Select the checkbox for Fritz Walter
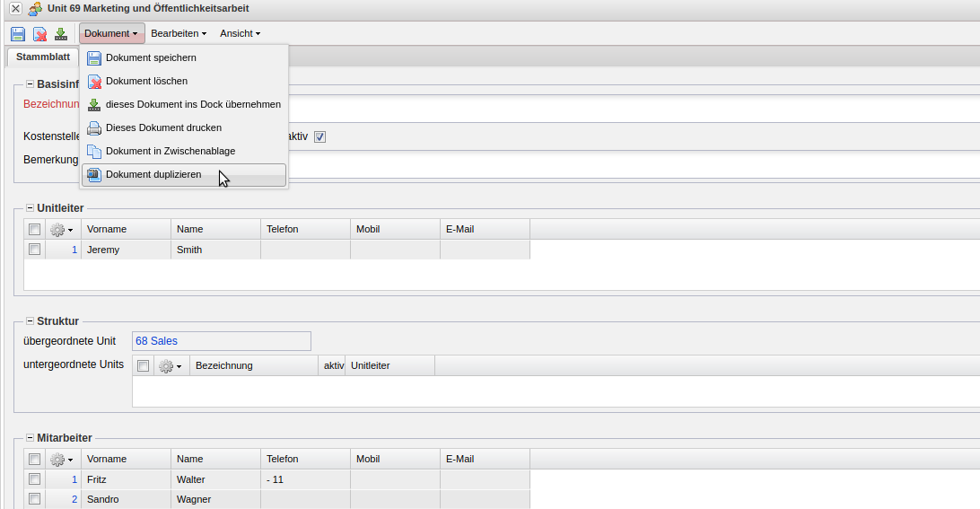The image size is (980, 509). 34,479
